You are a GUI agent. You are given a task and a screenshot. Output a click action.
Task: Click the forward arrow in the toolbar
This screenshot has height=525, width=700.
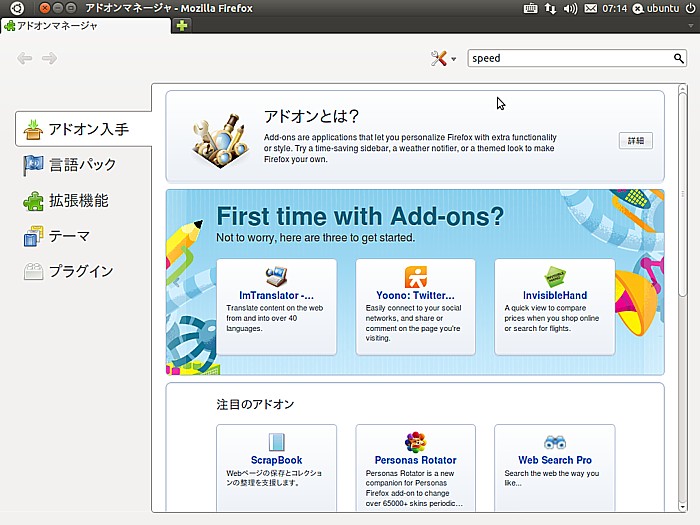[49, 58]
